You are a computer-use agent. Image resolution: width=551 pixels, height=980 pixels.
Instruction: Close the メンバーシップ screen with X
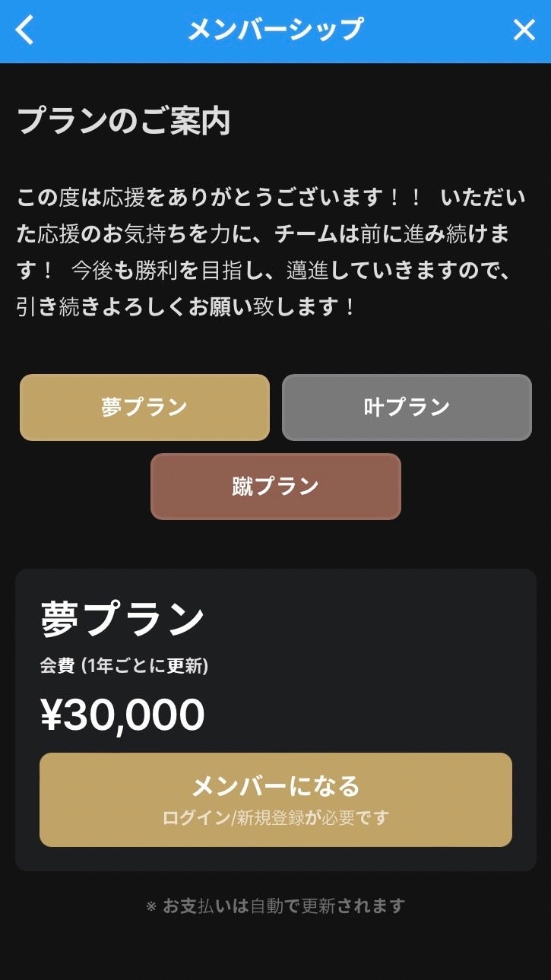524,30
